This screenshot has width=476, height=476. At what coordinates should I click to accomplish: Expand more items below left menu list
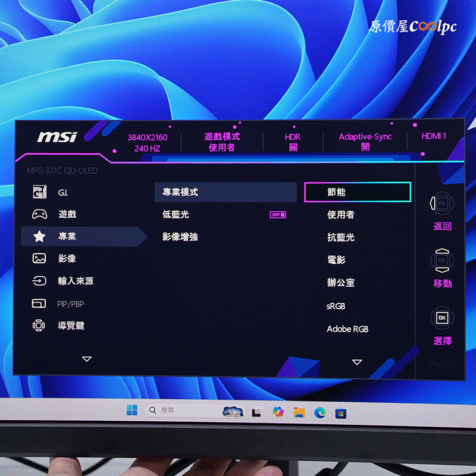[x=87, y=359]
